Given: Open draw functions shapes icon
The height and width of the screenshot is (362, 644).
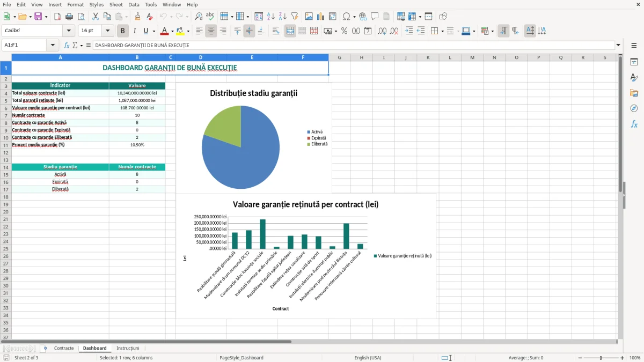Looking at the screenshot, I should [x=443, y=17].
